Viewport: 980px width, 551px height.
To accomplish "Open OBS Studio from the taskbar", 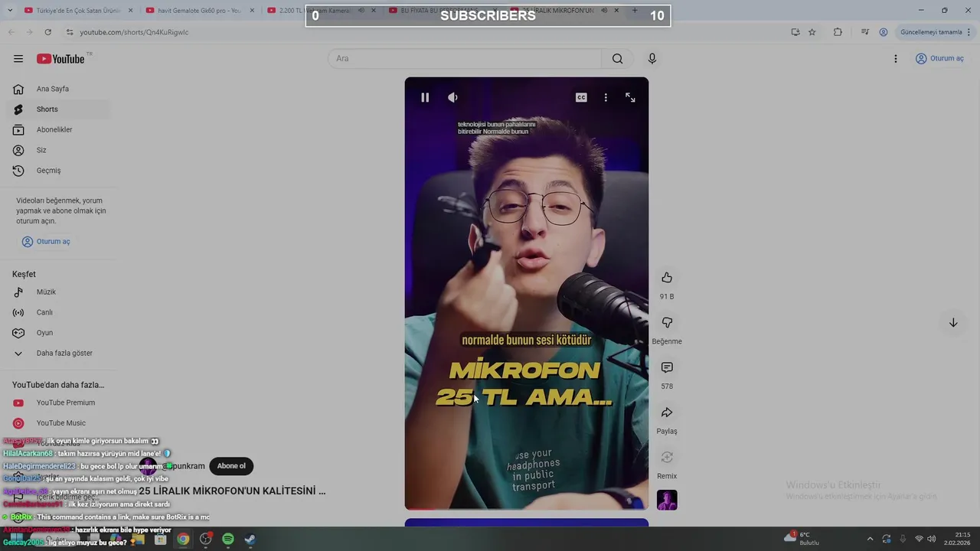I will pyautogui.click(x=205, y=540).
